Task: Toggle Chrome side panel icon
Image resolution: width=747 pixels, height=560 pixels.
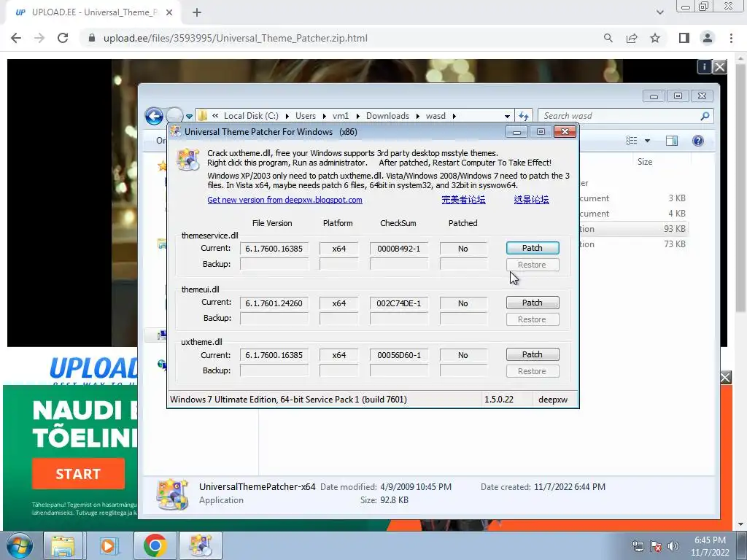Action: click(684, 38)
